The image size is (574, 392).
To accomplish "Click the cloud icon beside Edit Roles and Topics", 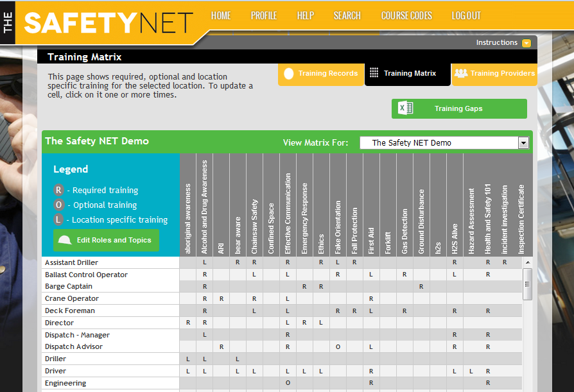I will (65, 240).
